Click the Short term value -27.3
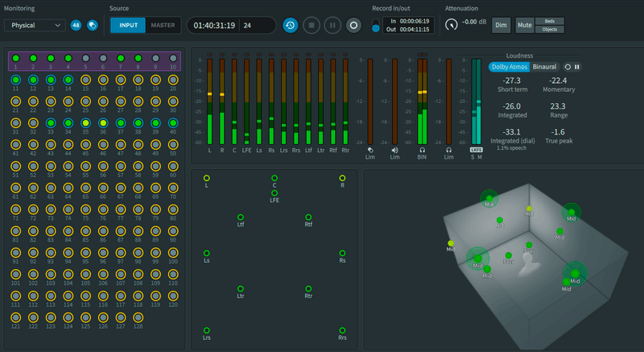The width and height of the screenshot is (644, 352). click(x=512, y=81)
